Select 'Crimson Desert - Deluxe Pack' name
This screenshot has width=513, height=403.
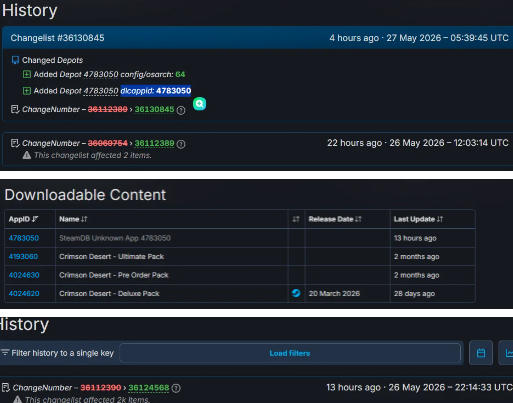[109, 293]
